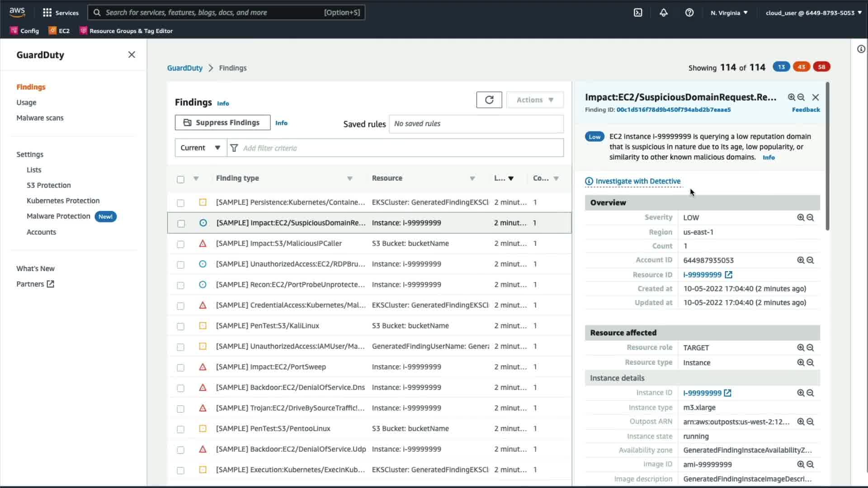The height and width of the screenshot is (488, 868).
Task: Click zoom-in filter icon next to Severity LOW
Action: [801, 218]
